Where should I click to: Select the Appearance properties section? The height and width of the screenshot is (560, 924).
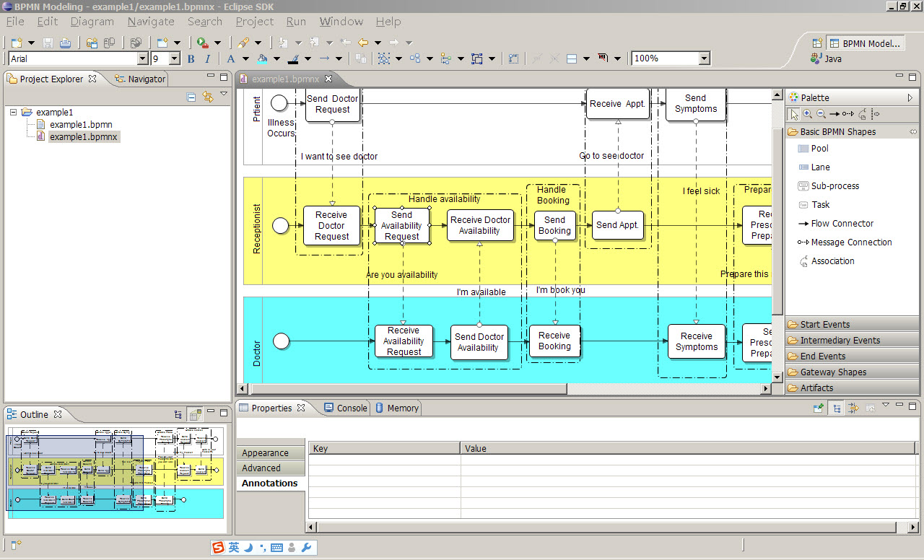point(265,453)
